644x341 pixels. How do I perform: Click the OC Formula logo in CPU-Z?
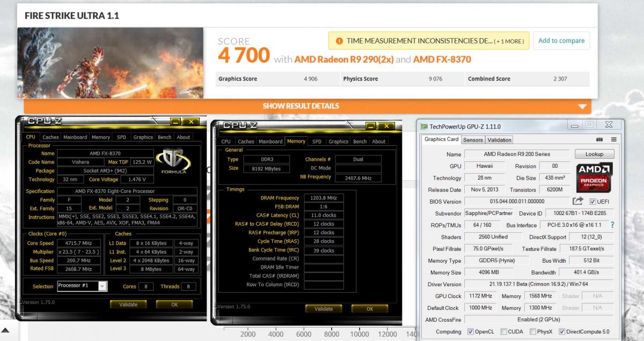click(173, 162)
